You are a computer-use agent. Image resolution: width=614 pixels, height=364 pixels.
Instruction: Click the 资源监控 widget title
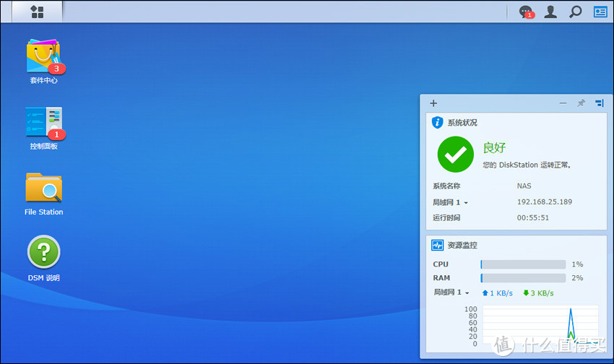(x=462, y=246)
